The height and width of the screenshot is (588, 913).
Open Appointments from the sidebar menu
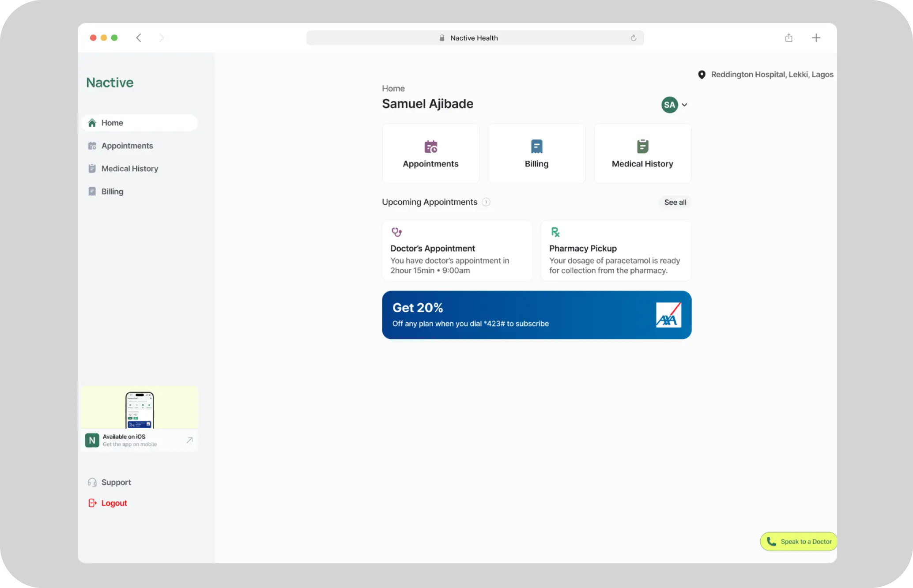point(127,146)
